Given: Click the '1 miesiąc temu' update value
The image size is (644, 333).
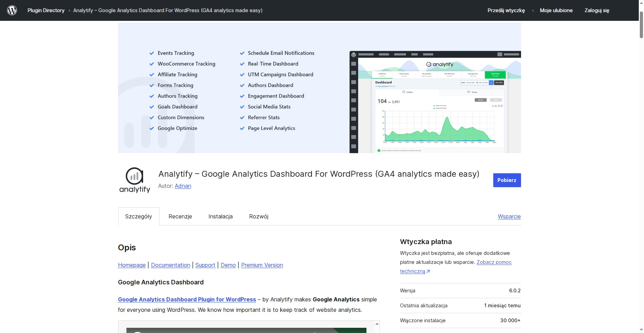Looking at the screenshot, I should click(x=502, y=306).
